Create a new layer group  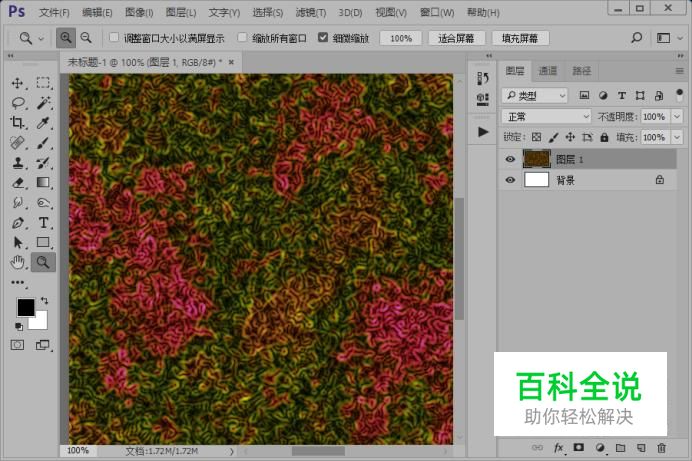coord(621,448)
